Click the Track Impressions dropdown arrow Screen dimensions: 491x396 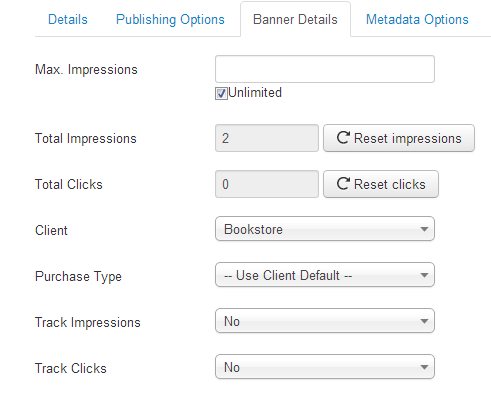(x=424, y=321)
